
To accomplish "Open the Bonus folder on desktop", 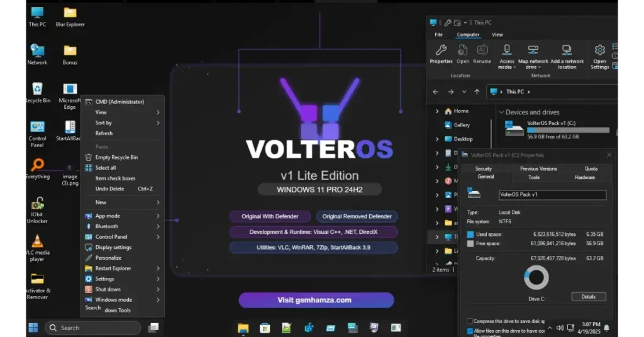I will [x=70, y=55].
